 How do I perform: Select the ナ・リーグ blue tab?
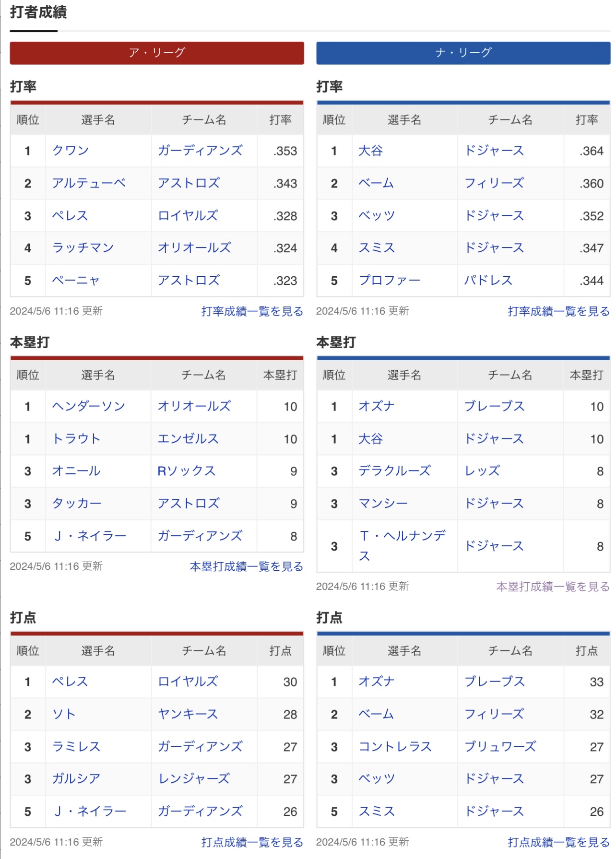[463, 53]
